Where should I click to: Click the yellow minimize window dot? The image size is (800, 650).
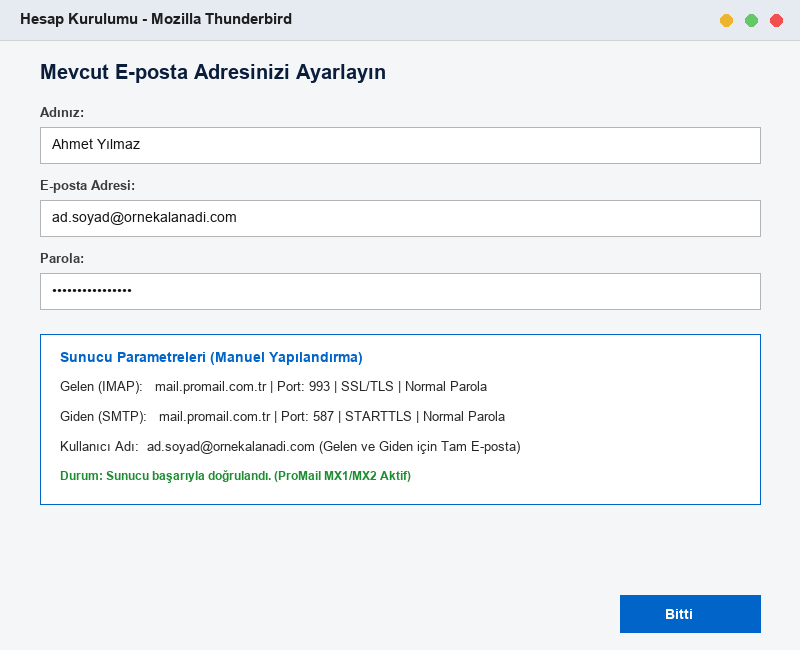click(726, 20)
